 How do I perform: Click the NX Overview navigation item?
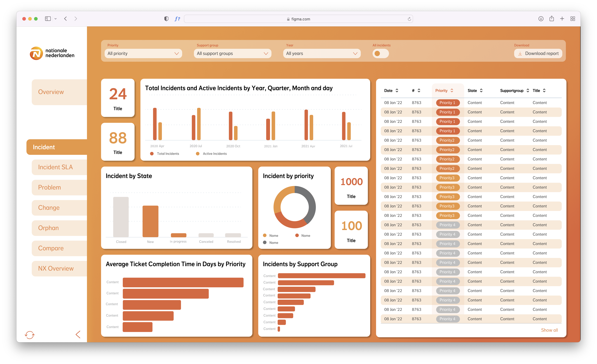pyautogui.click(x=55, y=269)
